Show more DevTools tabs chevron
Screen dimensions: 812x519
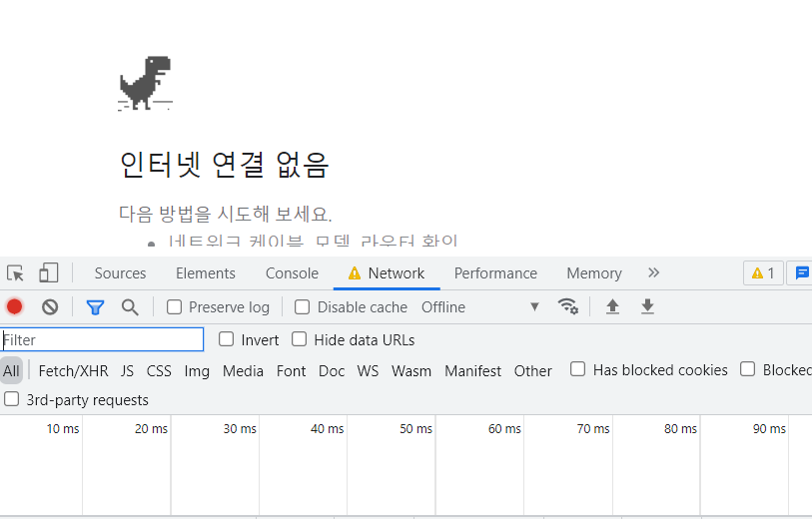click(653, 272)
